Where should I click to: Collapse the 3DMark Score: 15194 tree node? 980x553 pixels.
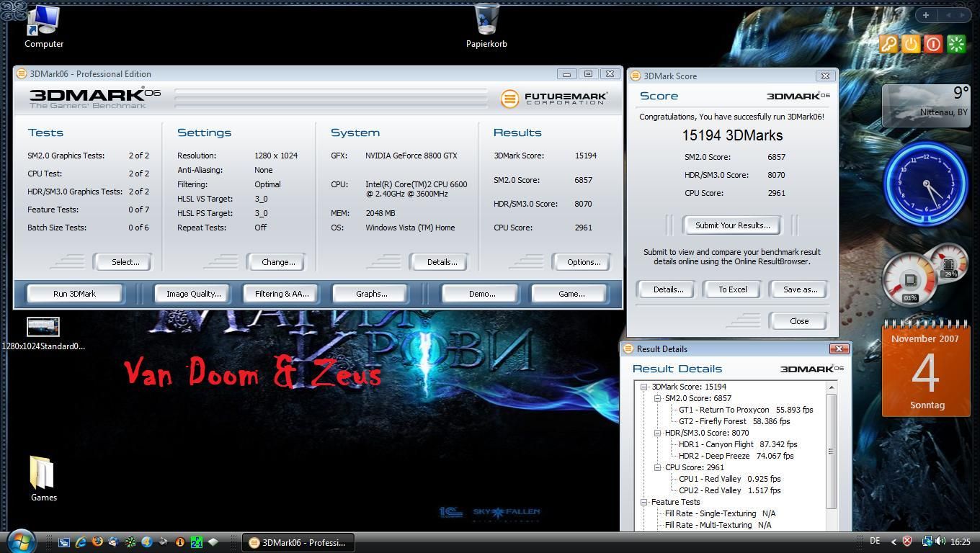coord(644,387)
